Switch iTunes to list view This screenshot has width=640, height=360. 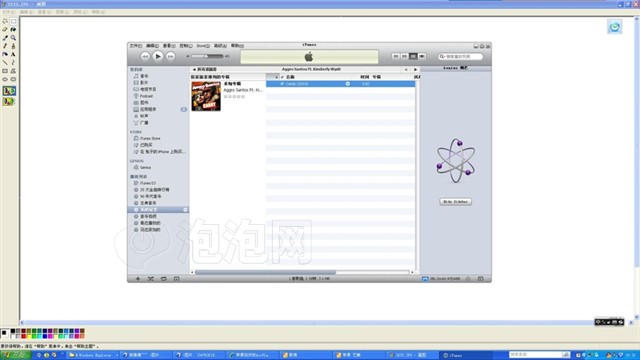(396, 56)
